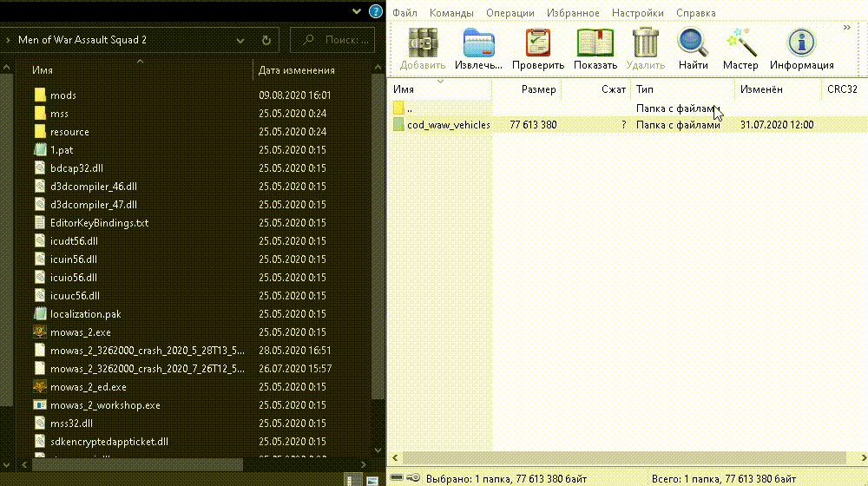Image resolution: width=868 pixels, height=486 pixels.
Task: Expand hidden toolbar buttons with double chevron
Action: click(x=847, y=27)
